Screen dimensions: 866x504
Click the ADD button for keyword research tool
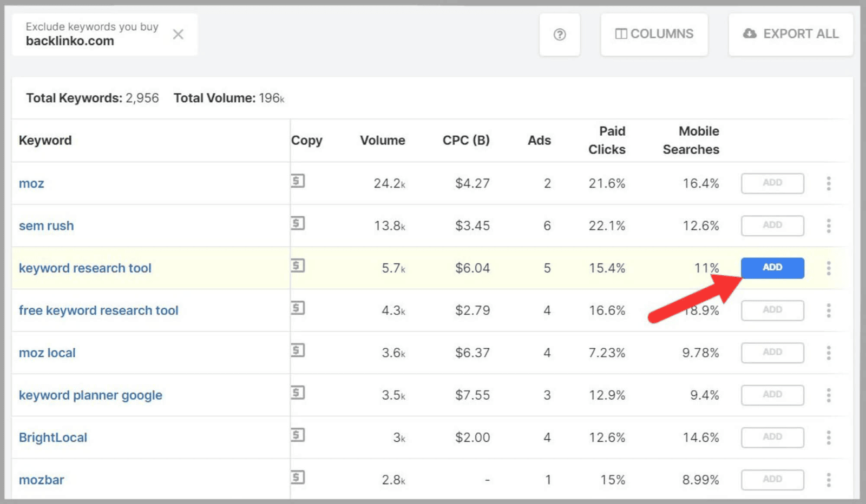click(x=772, y=267)
